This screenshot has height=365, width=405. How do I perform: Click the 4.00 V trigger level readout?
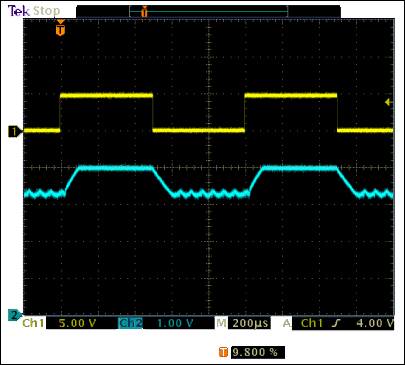(x=375, y=323)
